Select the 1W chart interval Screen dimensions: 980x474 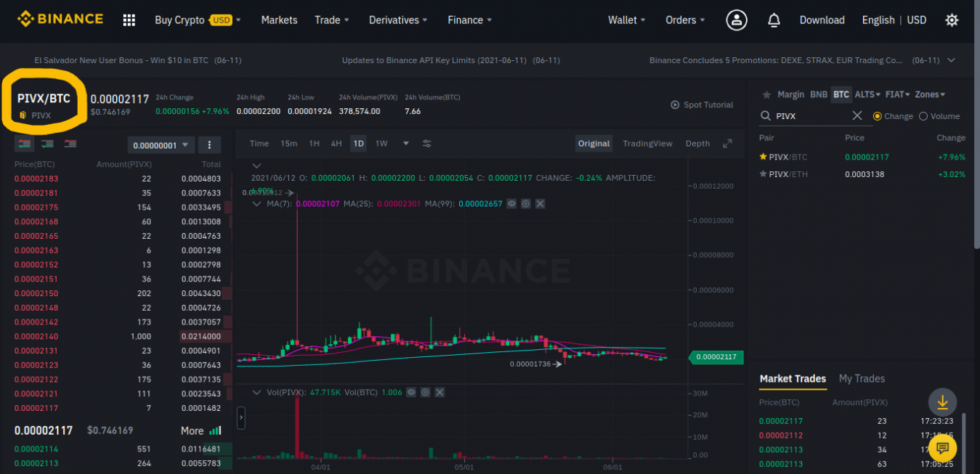381,144
